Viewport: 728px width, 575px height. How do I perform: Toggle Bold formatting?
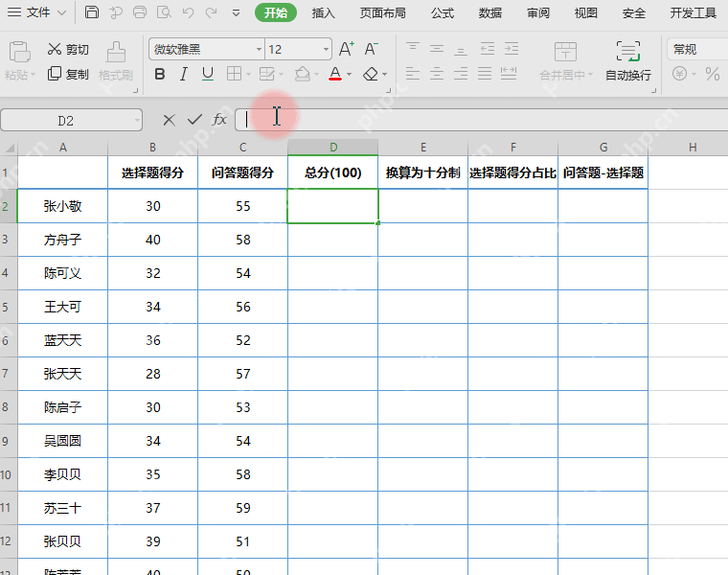(160, 74)
